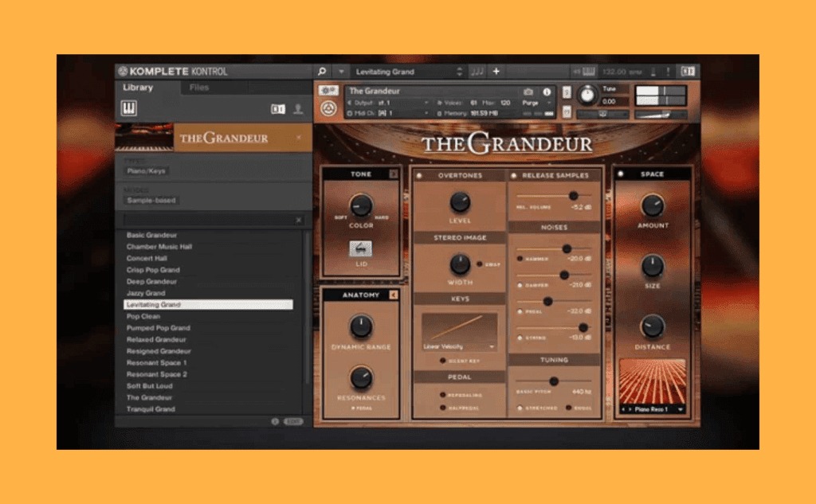Open the Linear Velocity curve dropdown
Screen dimensions: 816x504
click(459, 347)
